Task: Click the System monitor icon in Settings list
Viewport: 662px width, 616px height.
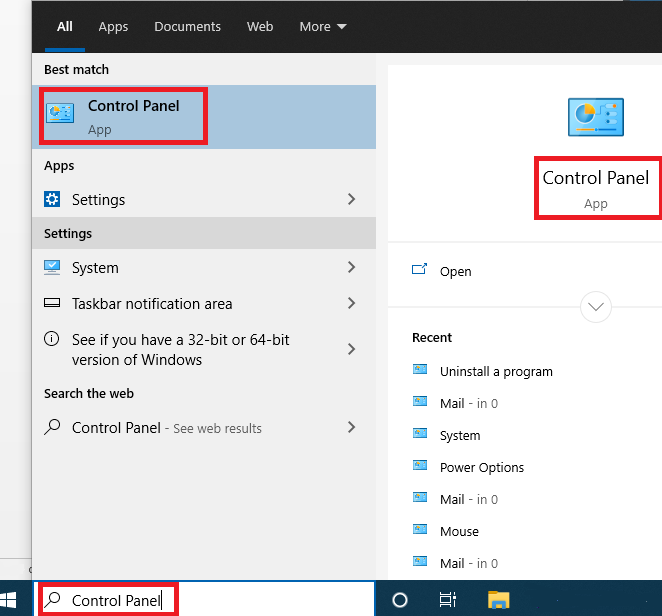Action: coord(52,268)
